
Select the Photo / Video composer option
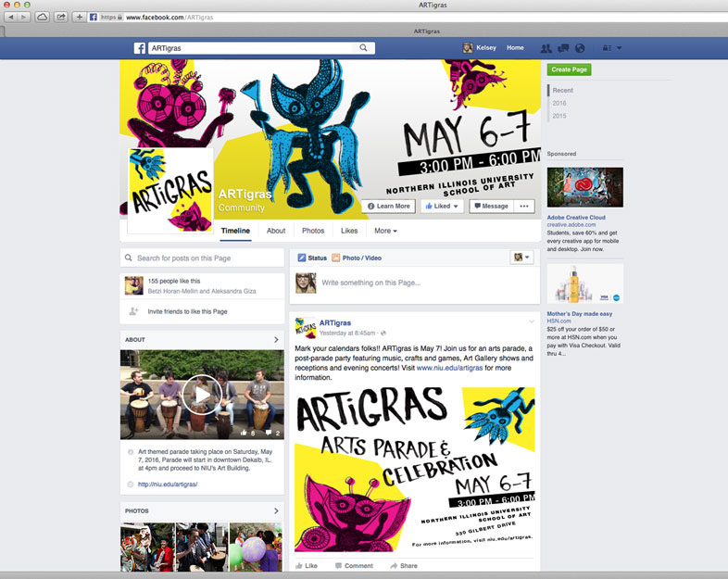tap(357, 258)
